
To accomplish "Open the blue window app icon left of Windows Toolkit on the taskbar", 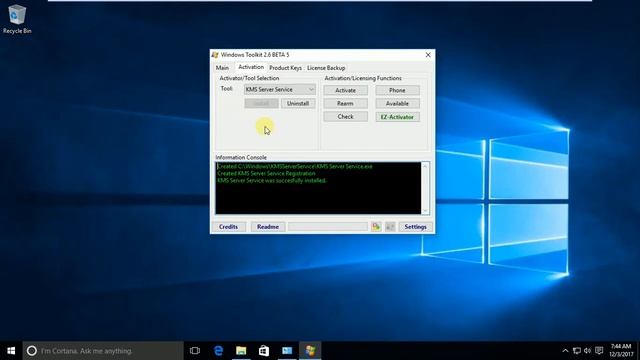I will click(x=287, y=351).
